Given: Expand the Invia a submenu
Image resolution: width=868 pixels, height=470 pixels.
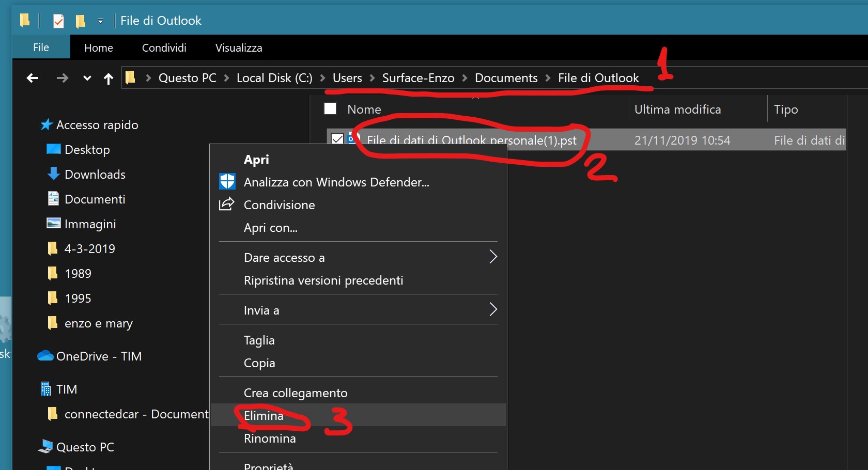Looking at the screenshot, I should (492, 309).
